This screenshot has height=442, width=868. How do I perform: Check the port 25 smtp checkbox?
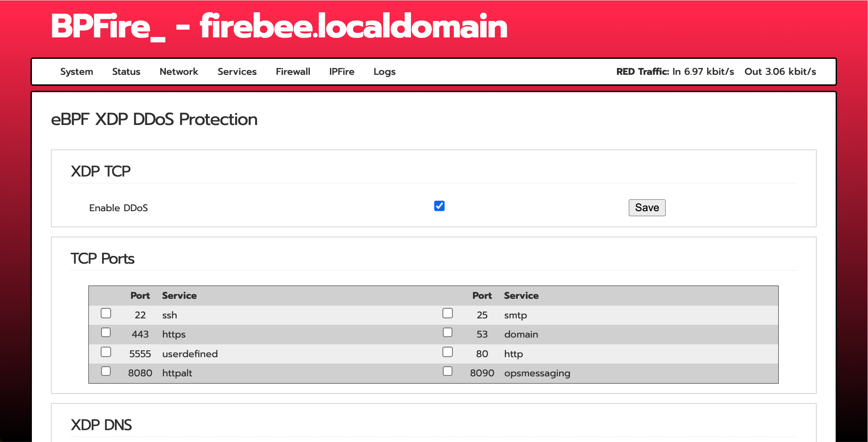pyautogui.click(x=447, y=313)
